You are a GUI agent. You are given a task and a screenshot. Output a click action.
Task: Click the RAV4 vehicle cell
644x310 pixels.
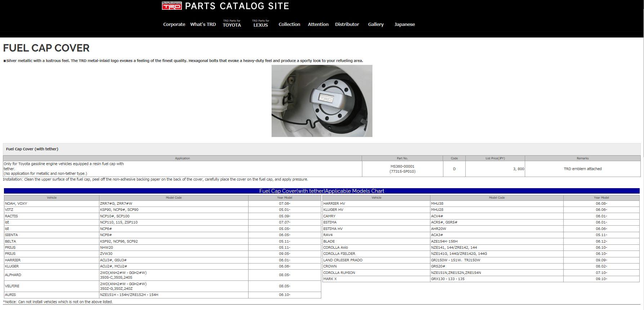376,235
